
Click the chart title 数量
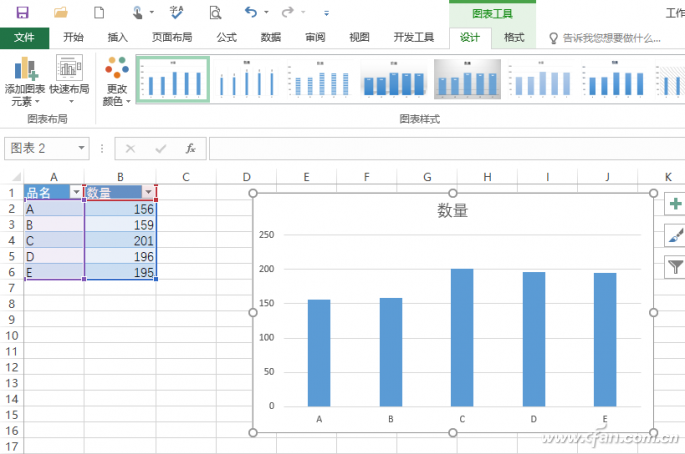tap(453, 211)
